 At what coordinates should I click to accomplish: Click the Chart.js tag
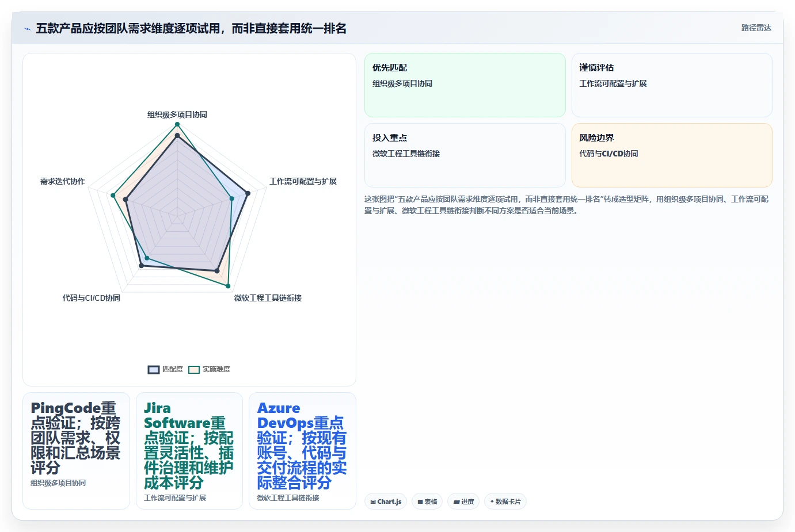coord(386,502)
